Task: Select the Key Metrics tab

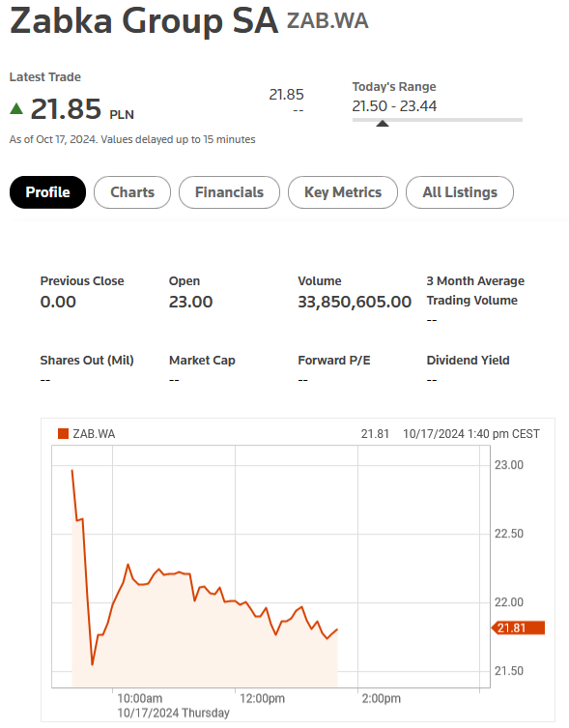Action: (343, 192)
